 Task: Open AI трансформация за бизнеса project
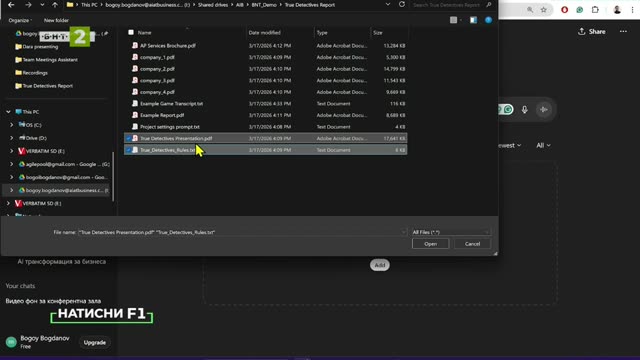click(61, 262)
